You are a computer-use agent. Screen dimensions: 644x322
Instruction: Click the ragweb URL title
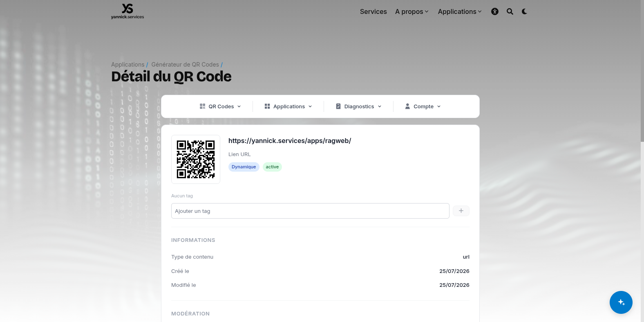290,141
